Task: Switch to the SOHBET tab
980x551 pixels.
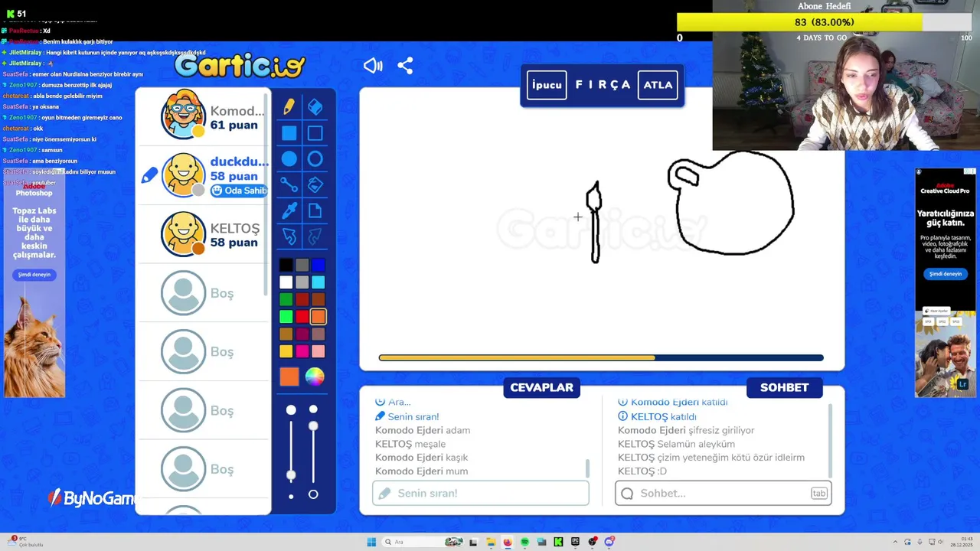Action: pyautogui.click(x=784, y=387)
